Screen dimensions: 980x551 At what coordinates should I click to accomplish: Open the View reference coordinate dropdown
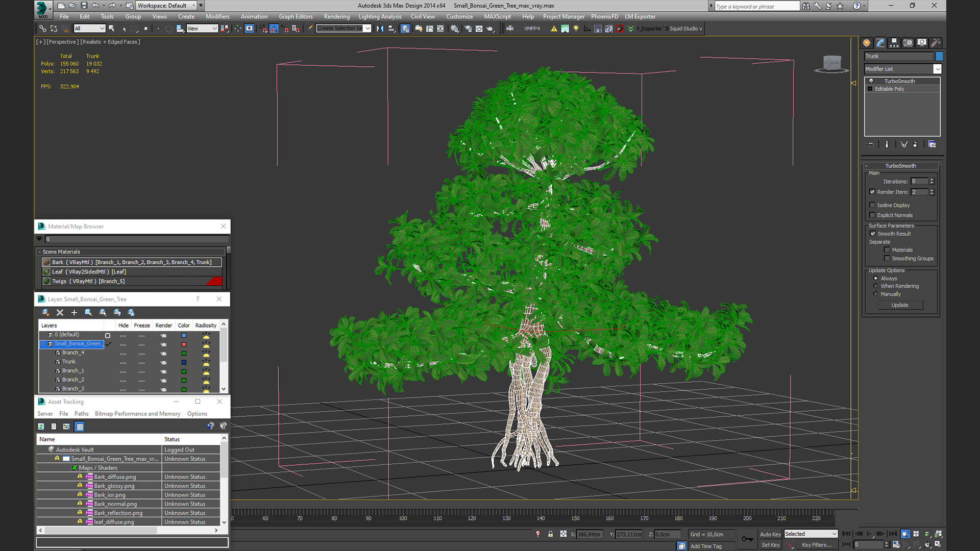click(x=202, y=29)
